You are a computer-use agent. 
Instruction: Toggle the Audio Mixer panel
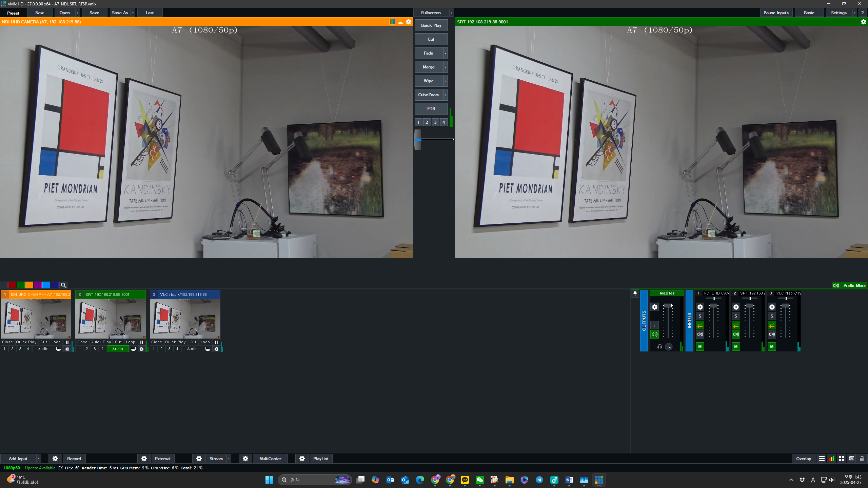coord(850,285)
